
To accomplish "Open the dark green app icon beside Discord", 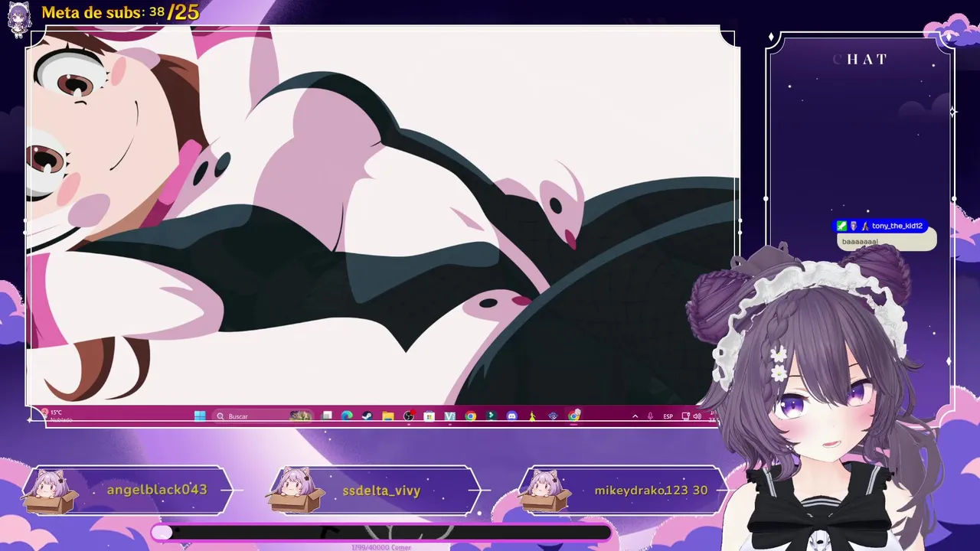I will pos(491,416).
